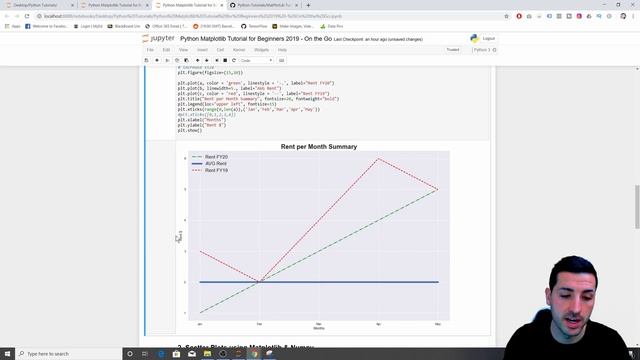Viewport: 640px width, 360px height.
Task: Insert a cell below using the plus icon
Action: [157, 60]
